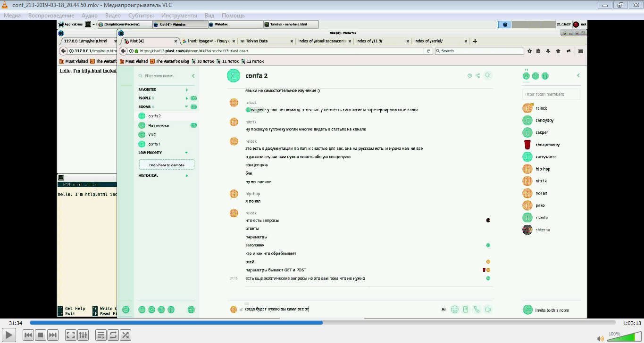This screenshot has height=343, width=644.
Task: Start playback with the VLC play button
Action: pyautogui.click(x=8, y=335)
